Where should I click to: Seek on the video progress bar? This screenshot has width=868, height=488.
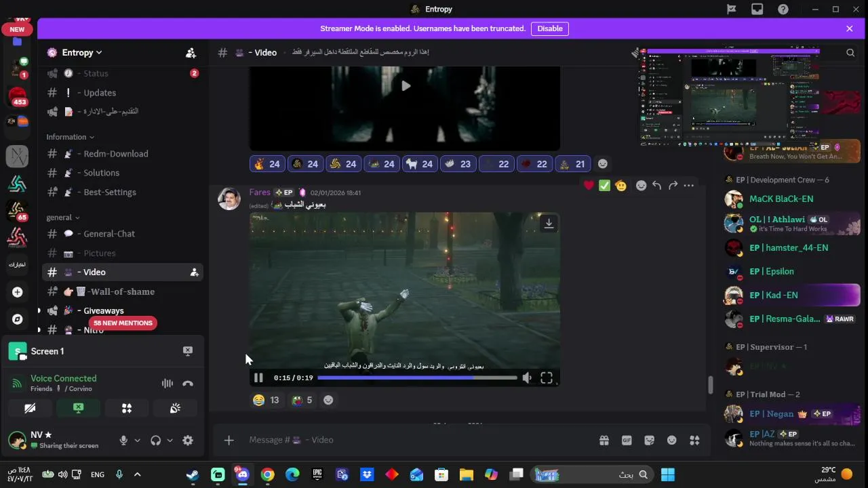416,378
